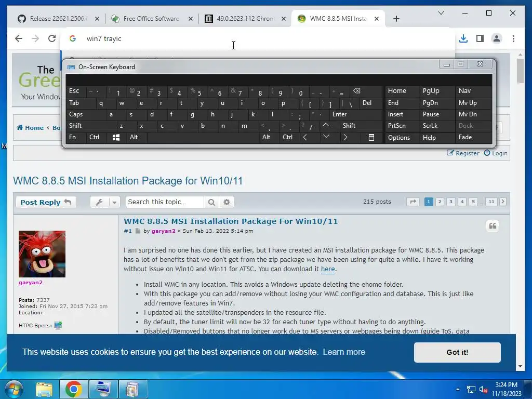Go to forum Home link
Screen dimensions: 532x399
click(x=30, y=128)
